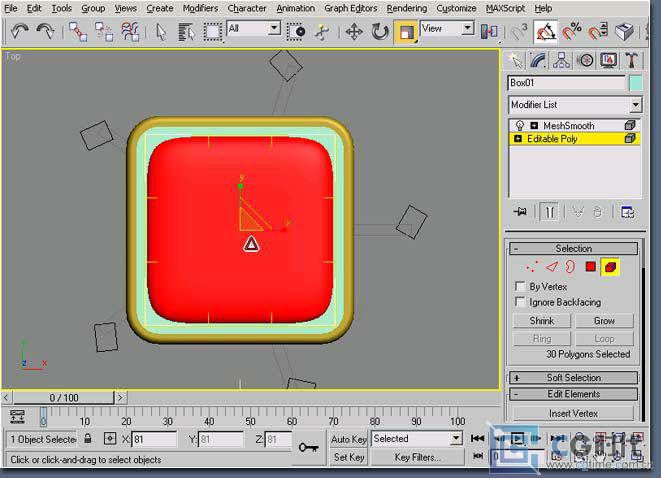
Task: Toggle the selection lock padlock icon
Action: pyautogui.click(x=88, y=438)
